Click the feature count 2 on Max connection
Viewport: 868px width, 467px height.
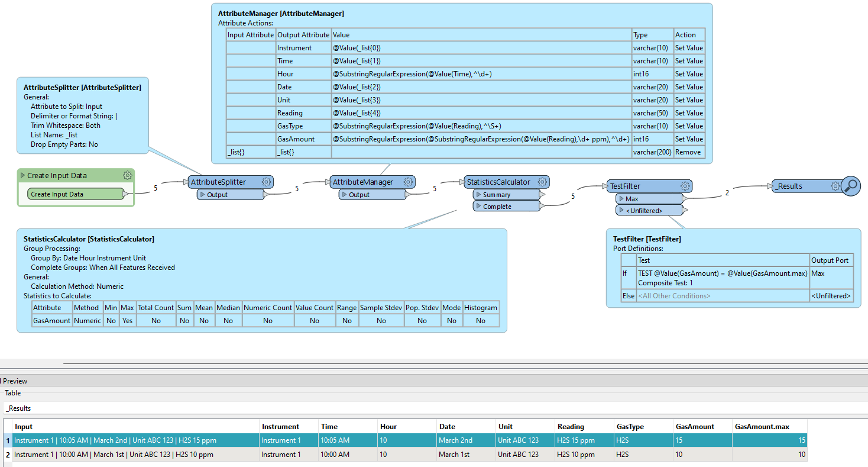[727, 192]
